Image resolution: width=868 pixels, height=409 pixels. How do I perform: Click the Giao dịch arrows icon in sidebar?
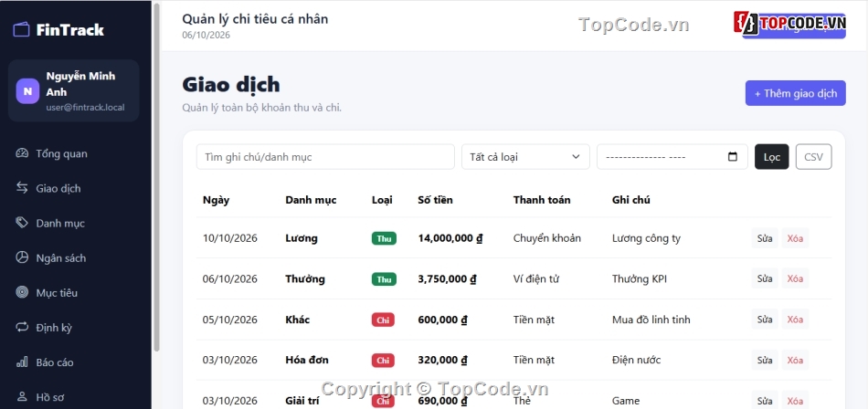tap(22, 188)
